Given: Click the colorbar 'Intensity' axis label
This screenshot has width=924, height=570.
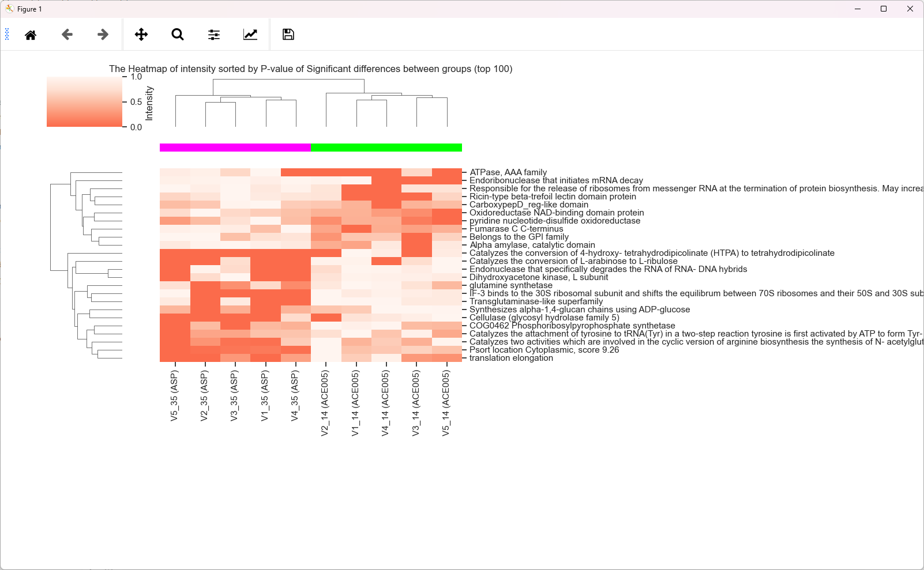Looking at the screenshot, I should pyautogui.click(x=149, y=103).
